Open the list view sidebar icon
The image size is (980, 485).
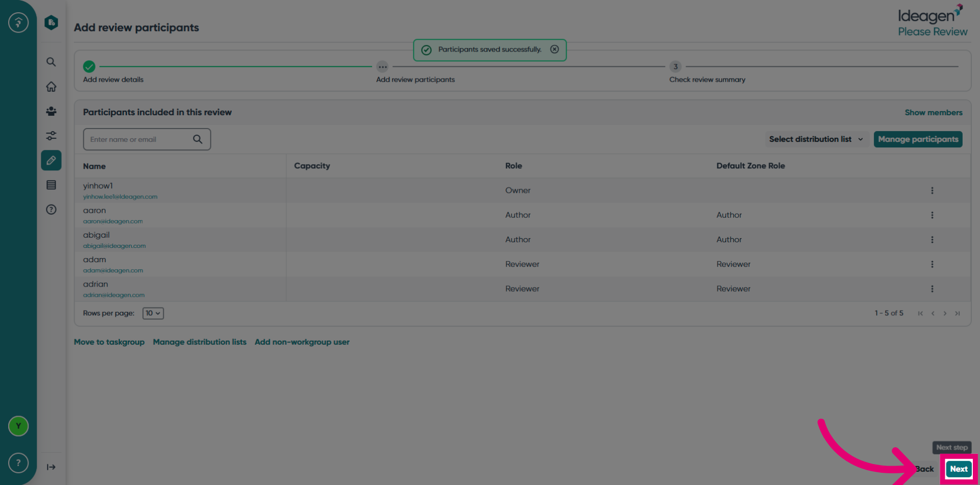click(51, 185)
